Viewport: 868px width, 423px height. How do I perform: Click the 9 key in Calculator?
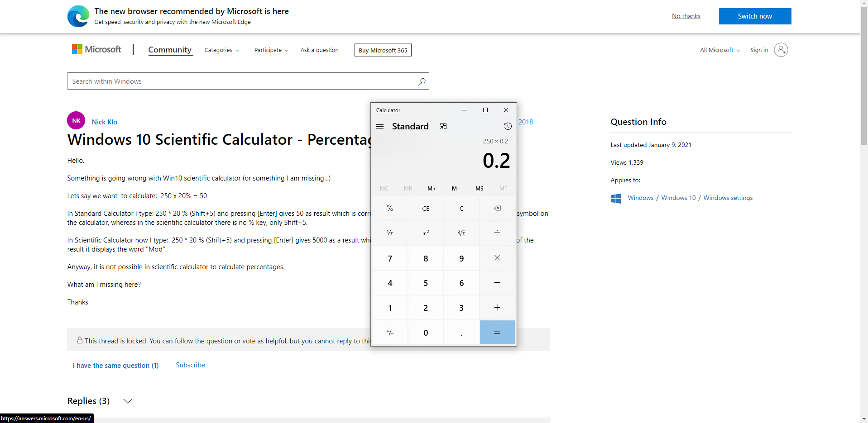[461, 258]
